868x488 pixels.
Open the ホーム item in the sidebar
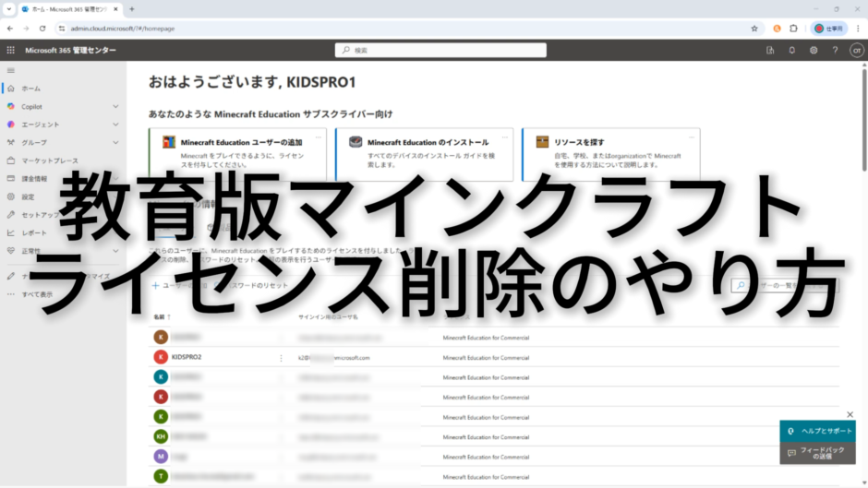pos(30,89)
